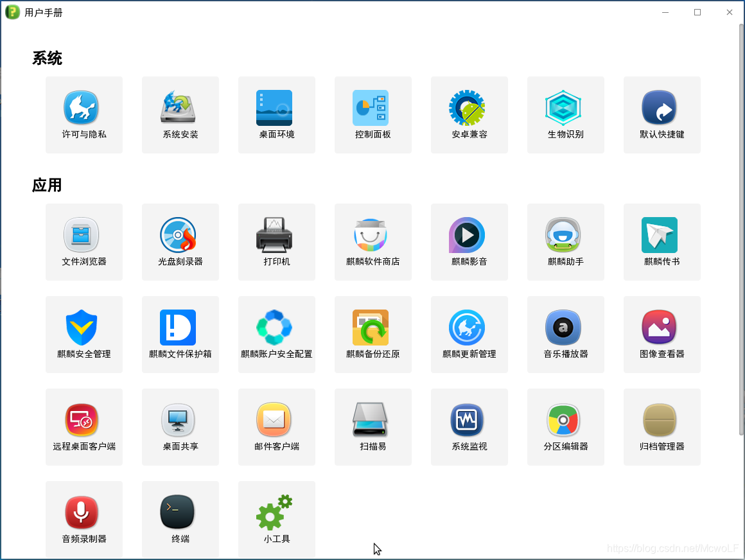Open the 许可与隐私 manual entry
The image size is (745, 560).
point(83,114)
